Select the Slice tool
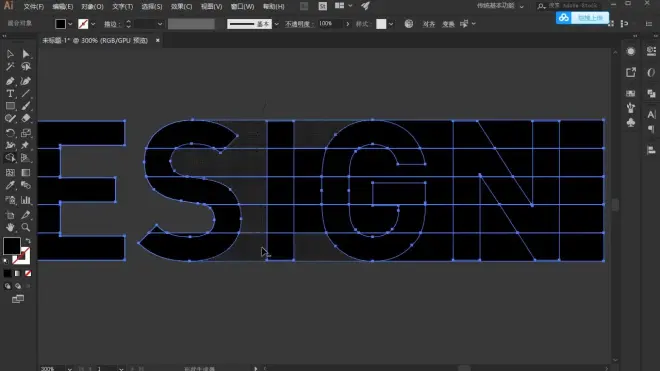The image size is (660, 371). [x=26, y=215]
